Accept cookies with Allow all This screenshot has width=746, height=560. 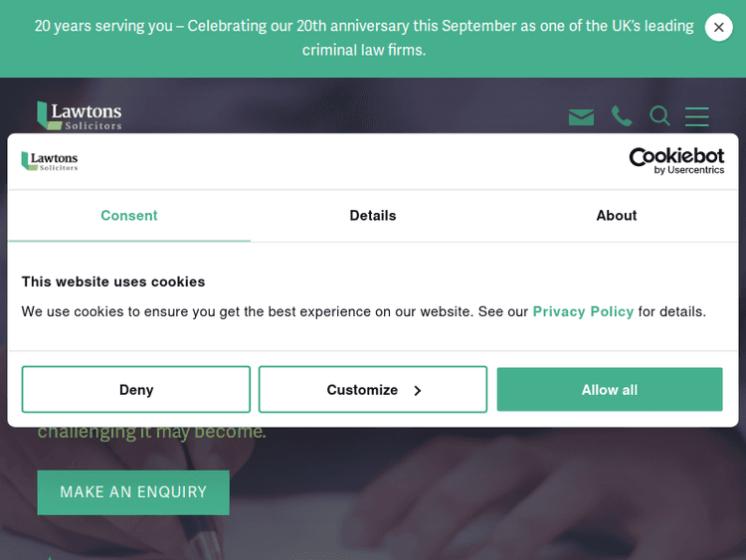(x=610, y=390)
